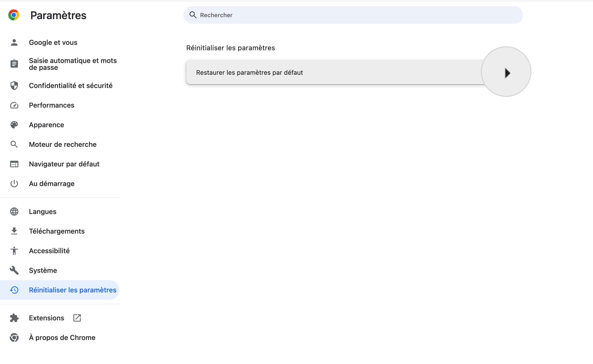Image resolution: width=593 pixels, height=364 pixels.
Task: Go to Au démarrage settings
Action: tap(52, 184)
